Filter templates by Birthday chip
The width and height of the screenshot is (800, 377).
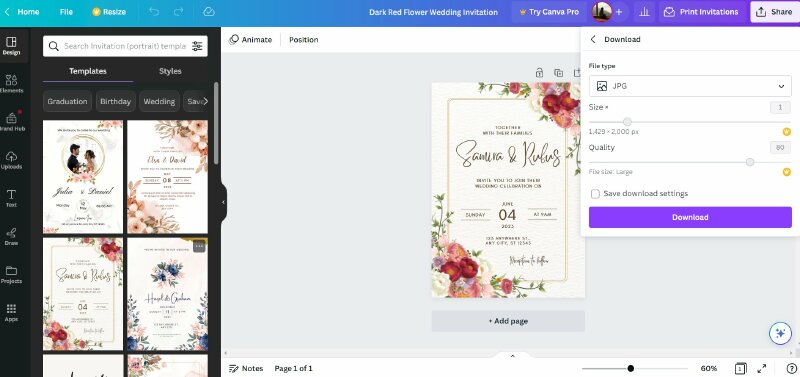tap(115, 102)
